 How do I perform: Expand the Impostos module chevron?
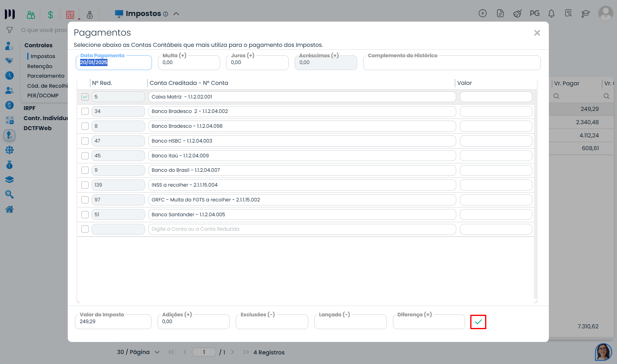tap(176, 14)
